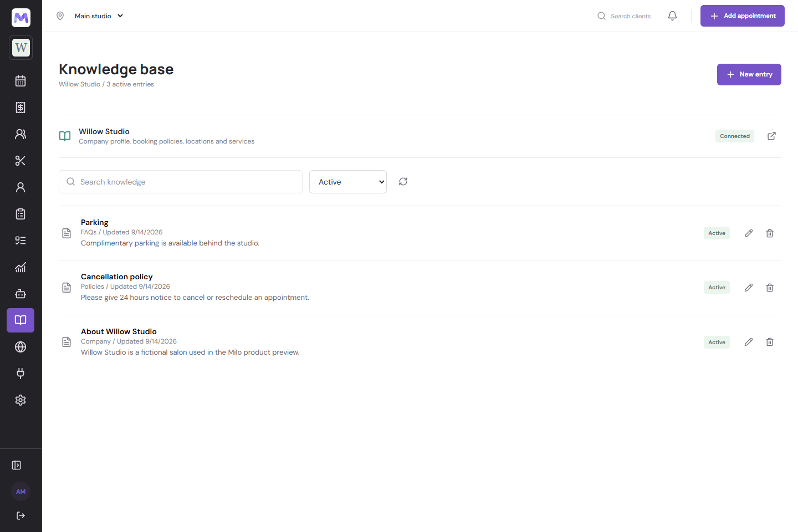Open the settings gear icon

(21, 400)
